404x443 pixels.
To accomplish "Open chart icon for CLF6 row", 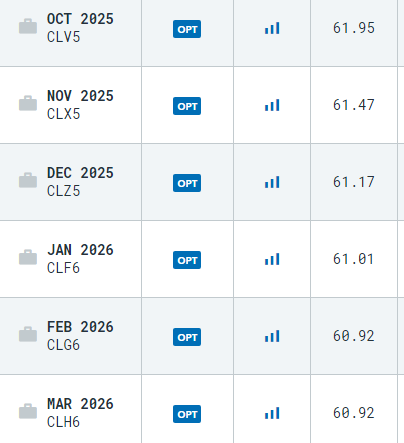I will pos(272,259).
